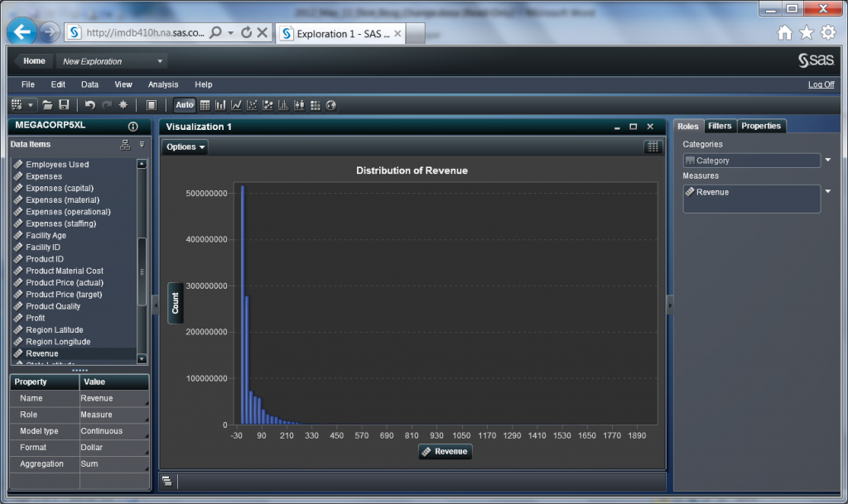This screenshot has height=504, width=848.
Task: Select the line chart visualization icon
Action: click(236, 105)
